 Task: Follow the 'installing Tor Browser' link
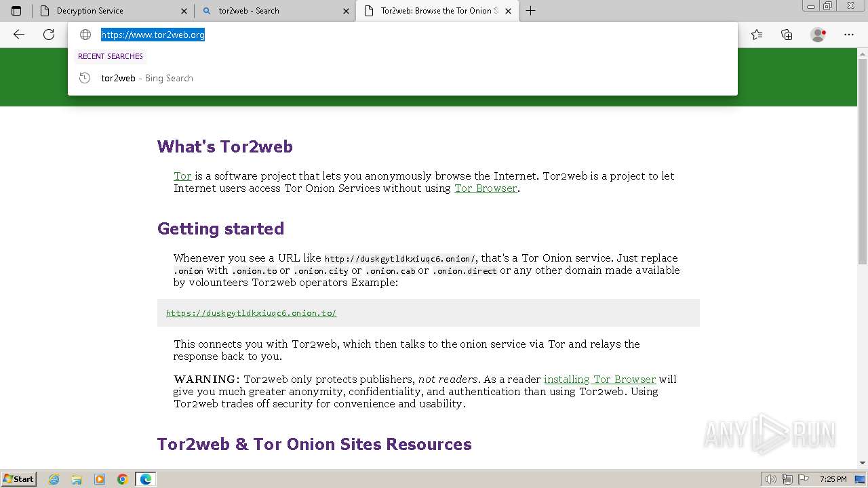599,380
